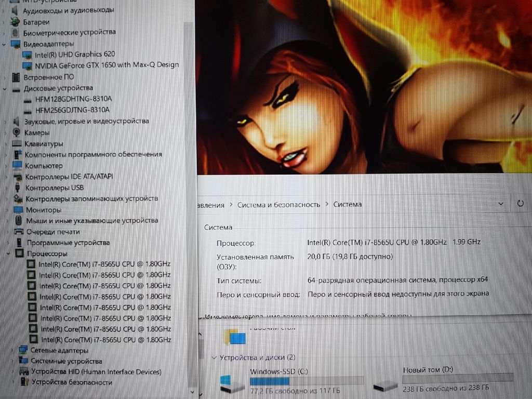The height and width of the screenshot is (399, 532).
Task: Expand the Мониторы tree node
Action: point(7,210)
